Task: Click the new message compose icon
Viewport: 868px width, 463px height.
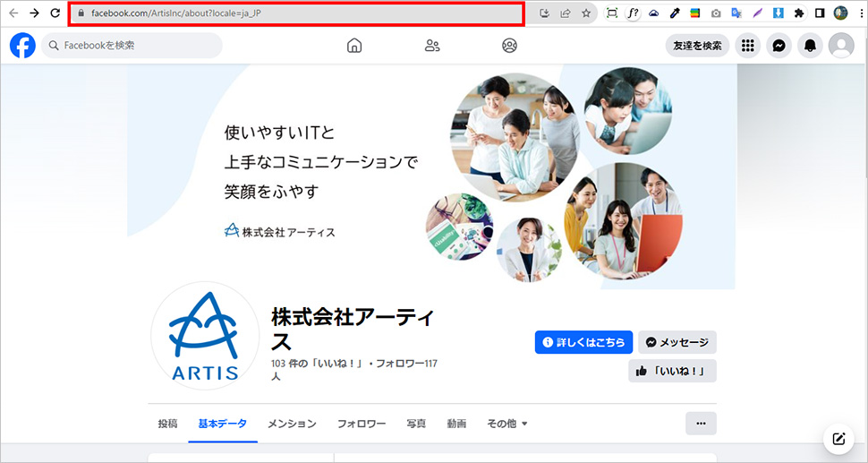Action: click(x=838, y=439)
